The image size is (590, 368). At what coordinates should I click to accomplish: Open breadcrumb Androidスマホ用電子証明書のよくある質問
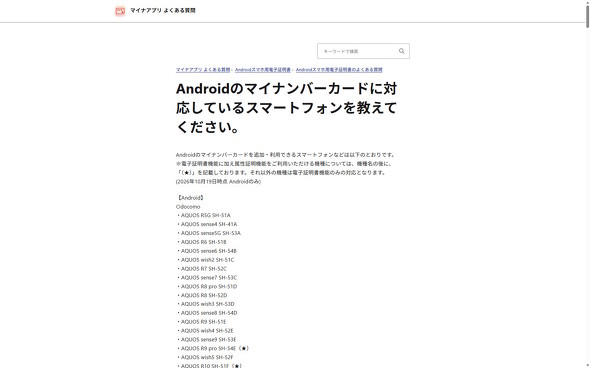pyautogui.click(x=339, y=70)
